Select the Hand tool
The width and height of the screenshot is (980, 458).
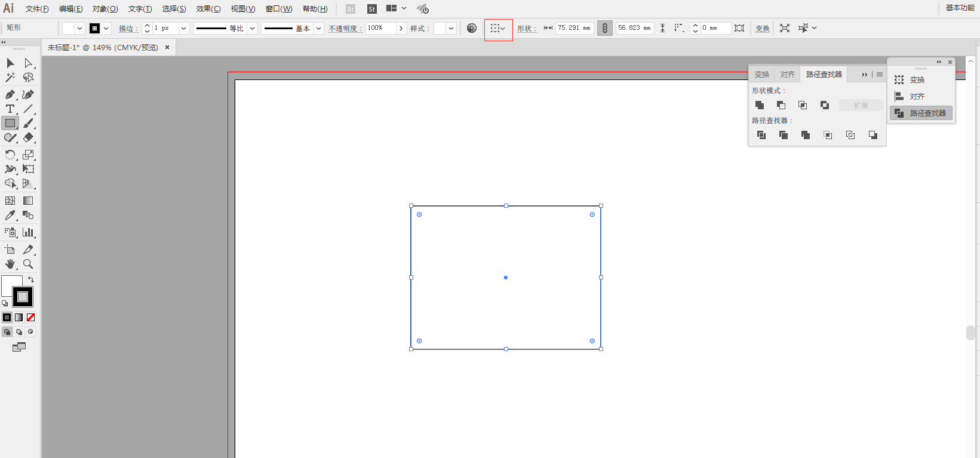(x=10, y=264)
